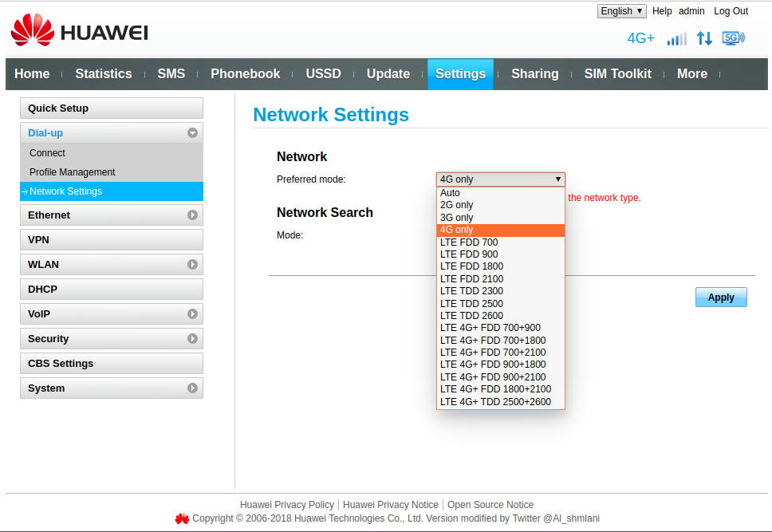Choose LTE 4G+ TDD 2500+2600 option
This screenshot has height=532, width=772.
pyautogui.click(x=501, y=401)
